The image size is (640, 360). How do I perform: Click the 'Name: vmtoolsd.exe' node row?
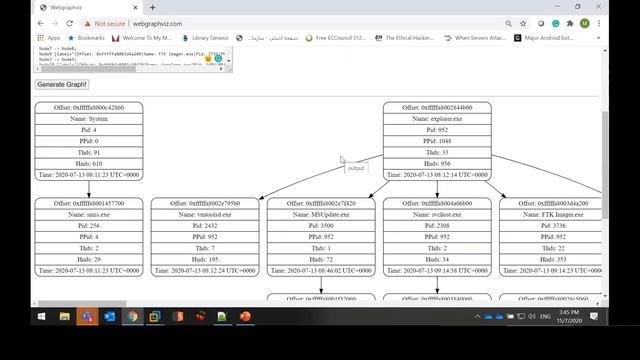(x=205, y=215)
